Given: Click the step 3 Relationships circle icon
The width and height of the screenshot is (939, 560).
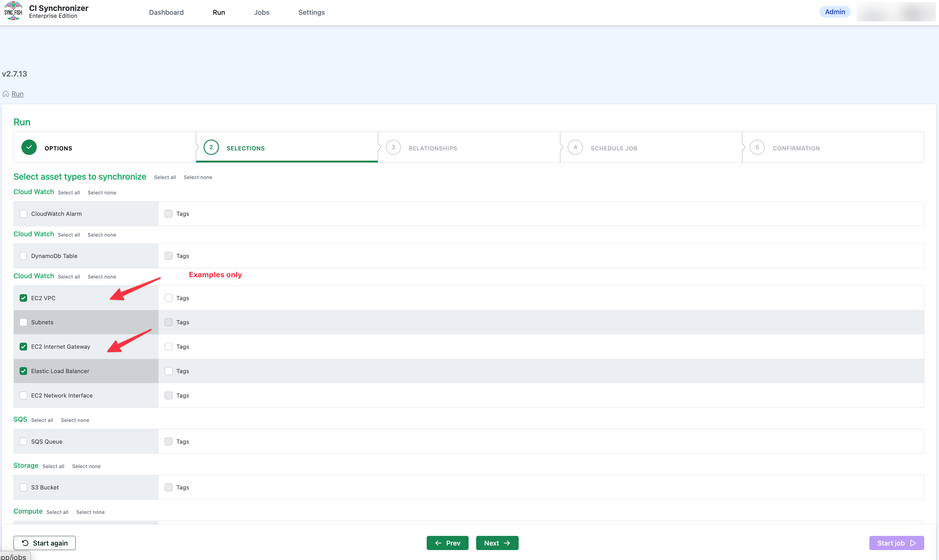Looking at the screenshot, I should tap(393, 148).
